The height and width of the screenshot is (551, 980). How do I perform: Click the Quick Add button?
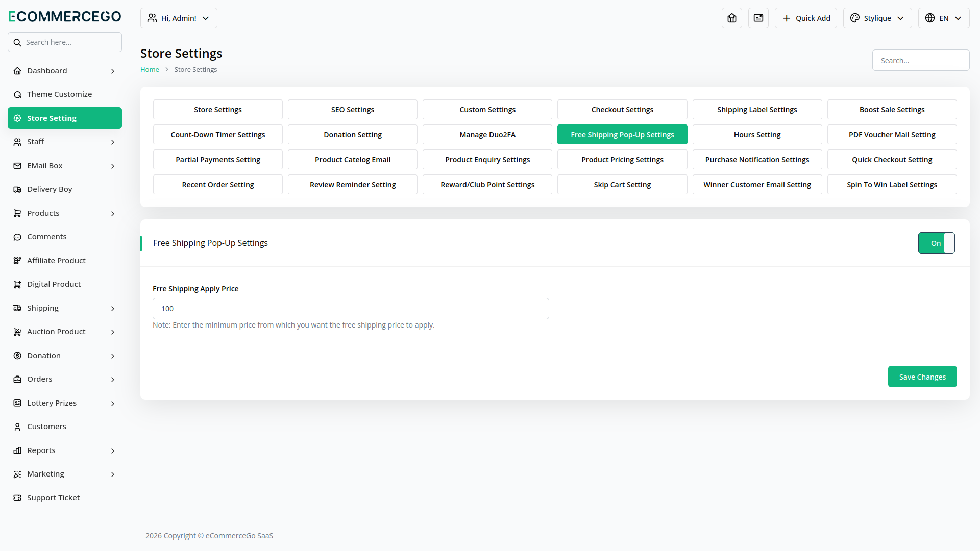click(806, 18)
